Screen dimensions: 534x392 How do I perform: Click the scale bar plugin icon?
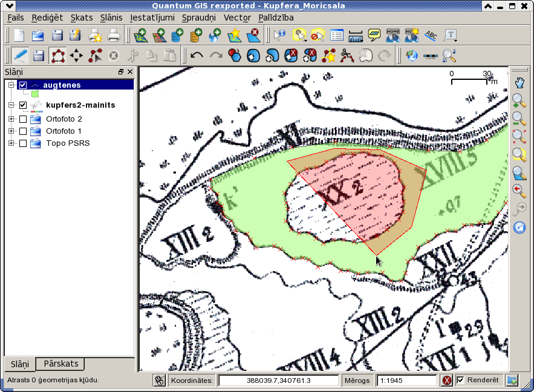click(x=431, y=56)
